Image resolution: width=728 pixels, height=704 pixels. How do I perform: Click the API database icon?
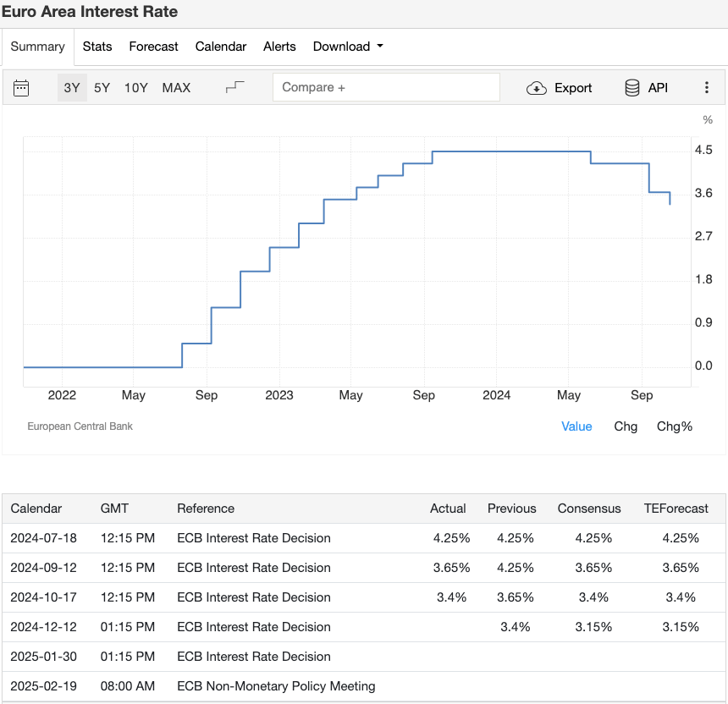[x=631, y=88]
